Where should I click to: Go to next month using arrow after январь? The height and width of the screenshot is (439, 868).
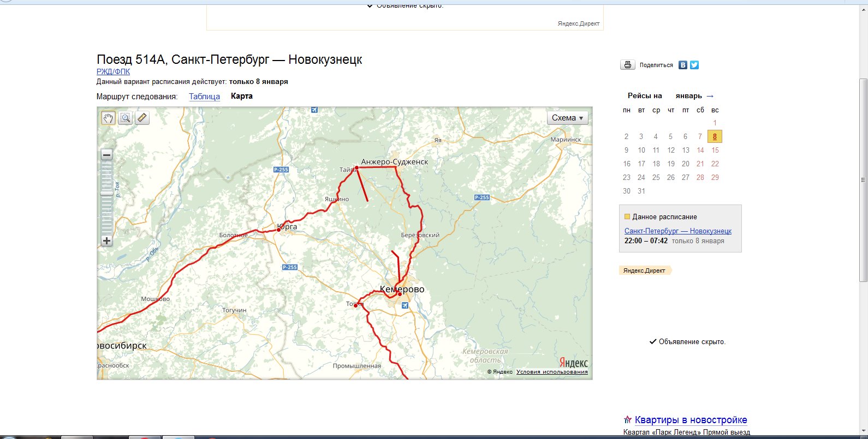pos(710,96)
